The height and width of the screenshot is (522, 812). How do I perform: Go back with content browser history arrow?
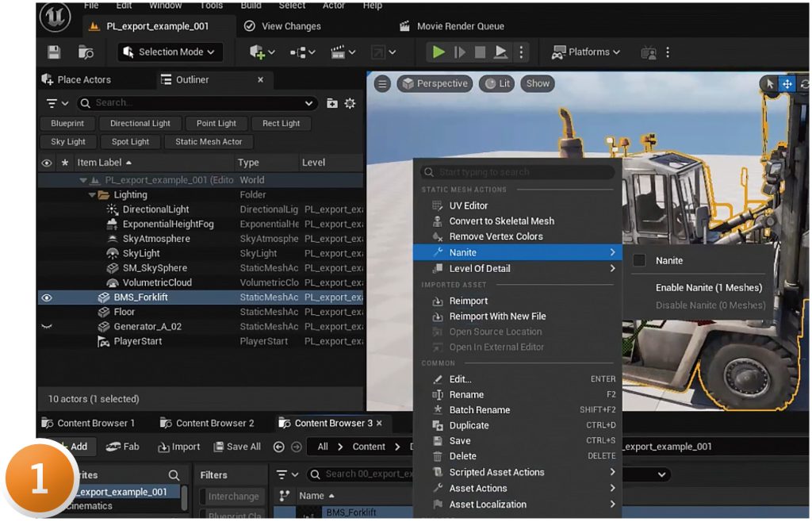278,447
